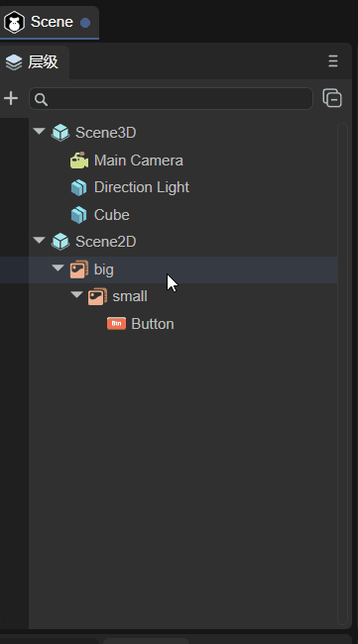Click the Scene3D node icon

pyautogui.click(x=60, y=133)
